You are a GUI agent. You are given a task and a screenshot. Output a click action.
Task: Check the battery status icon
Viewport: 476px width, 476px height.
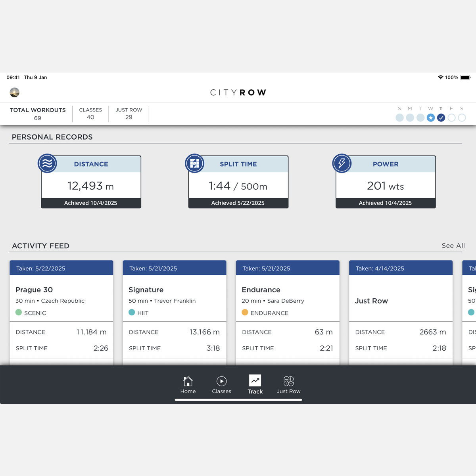(465, 77)
